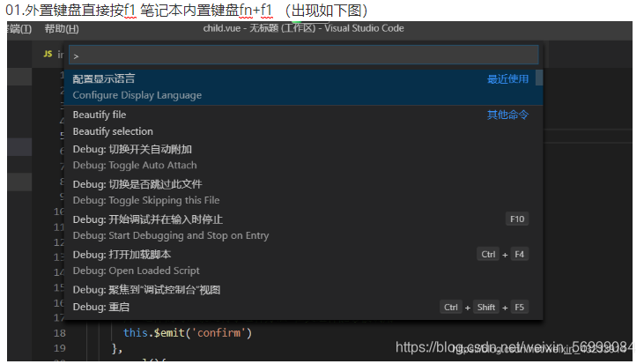Click the command palette scrollbar thumb
Image resolution: width=644 pixels, height=364 pixels.
pyautogui.click(x=539, y=78)
